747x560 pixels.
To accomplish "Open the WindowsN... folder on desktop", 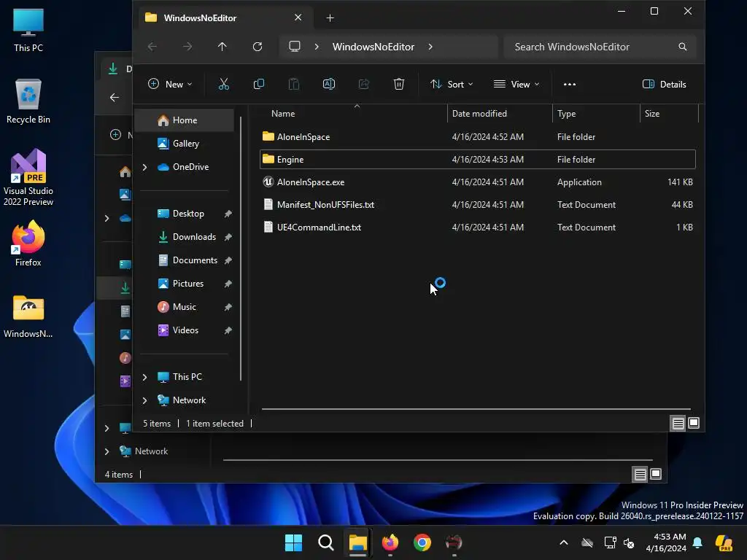I will tap(28, 316).
